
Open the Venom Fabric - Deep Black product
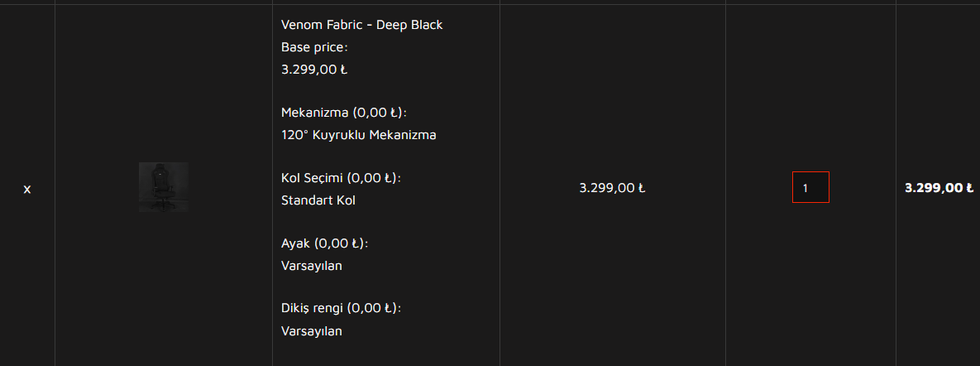pos(361,25)
